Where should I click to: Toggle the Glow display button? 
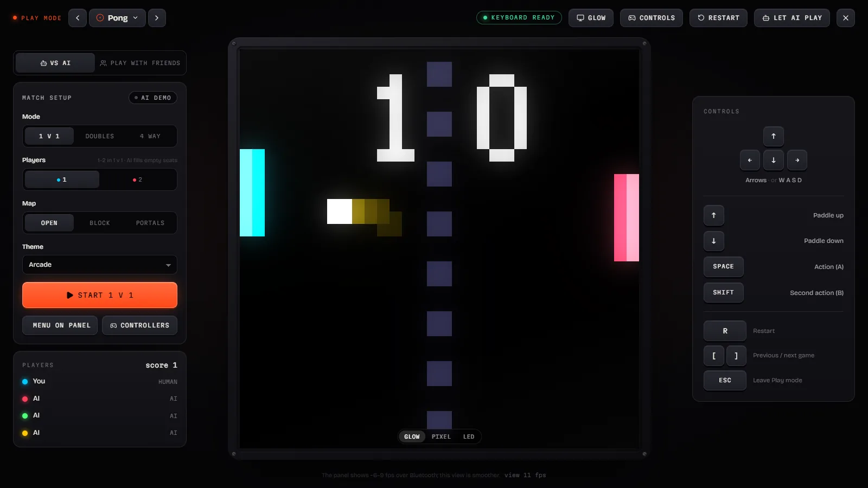(591, 18)
